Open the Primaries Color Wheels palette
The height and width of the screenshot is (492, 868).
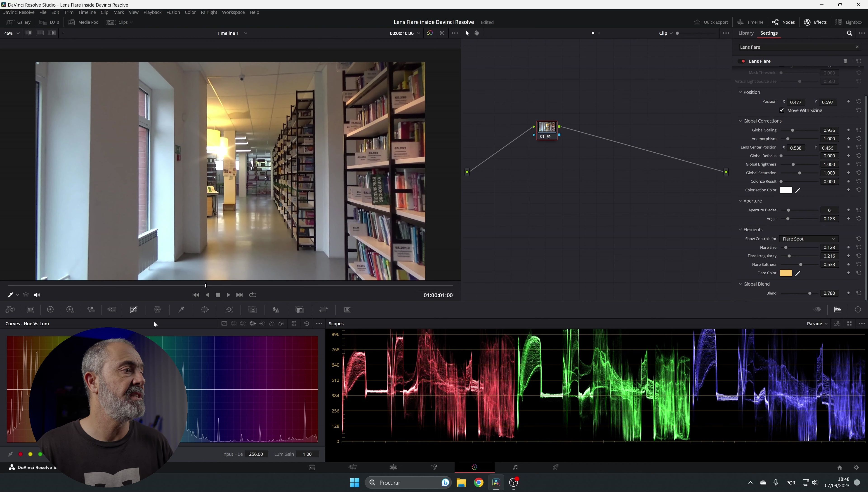[50, 310]
